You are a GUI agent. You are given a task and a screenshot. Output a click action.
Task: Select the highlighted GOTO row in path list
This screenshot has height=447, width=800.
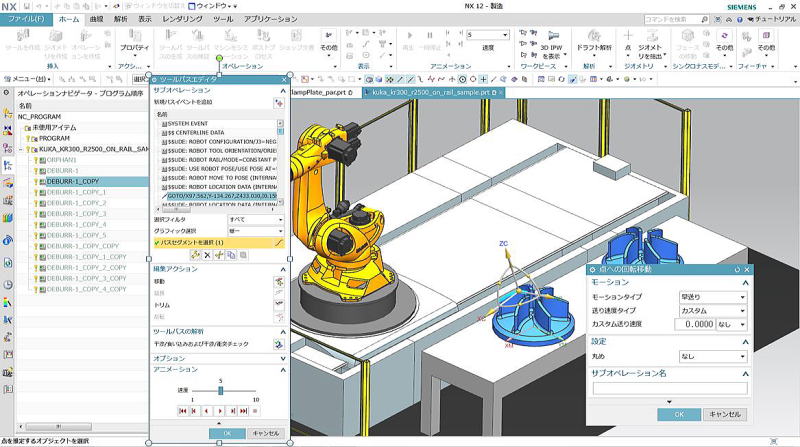[x=220, y=196]
